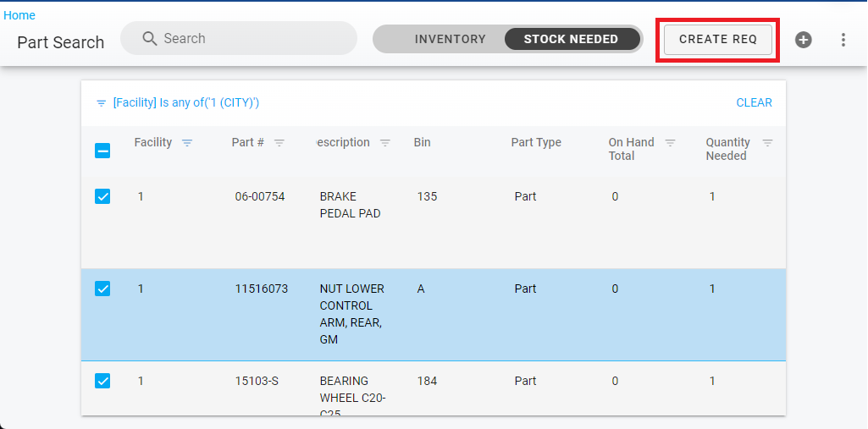The height and width of the screenshot is (429, 868).
Task: Open the Quantity Needed column filter
Action: [767, 143]
